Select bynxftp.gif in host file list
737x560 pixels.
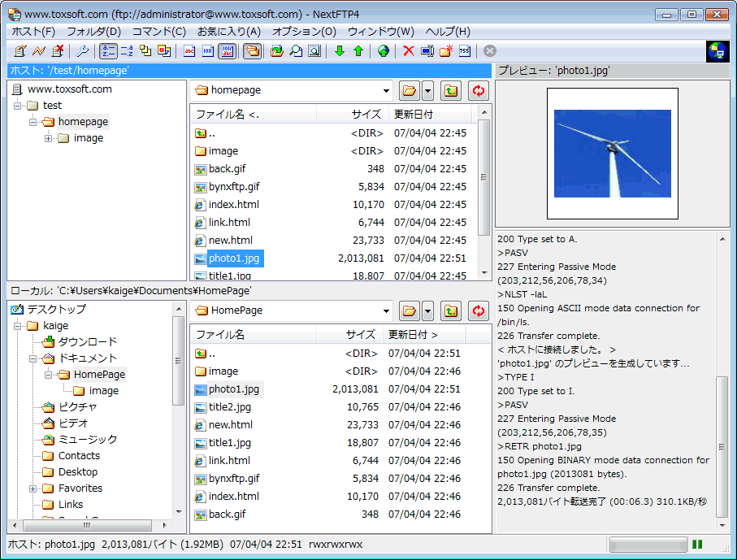click(x=234, y=187)
